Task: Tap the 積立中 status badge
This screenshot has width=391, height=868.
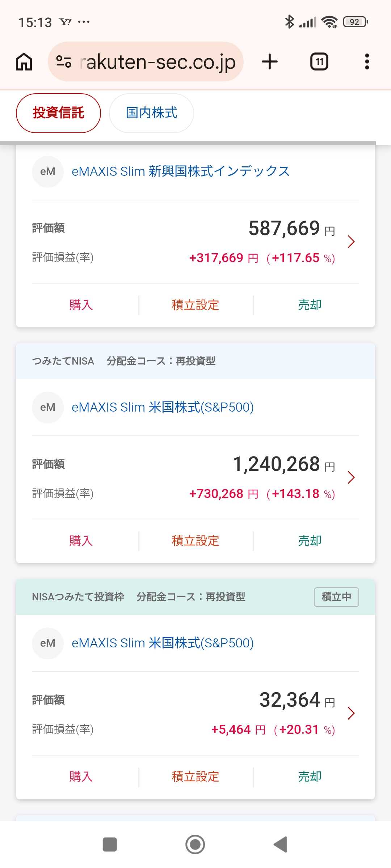Action: (336, 597)
